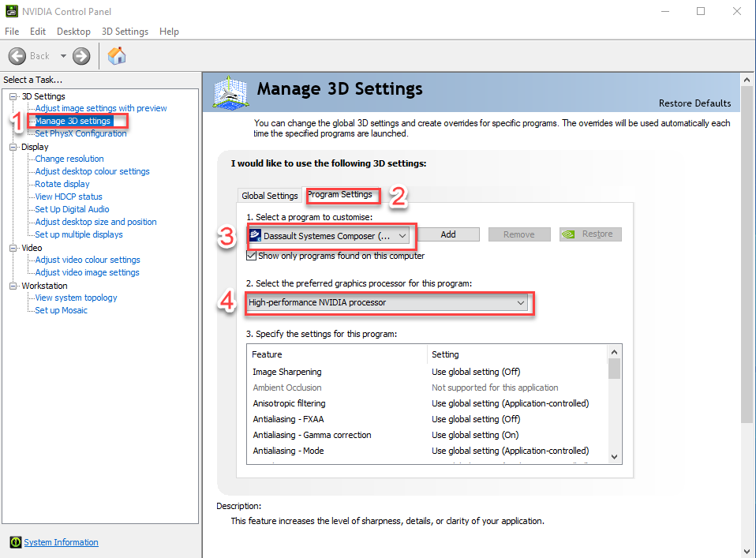Viewport: 756px width, 558px height.
Task: Select Adjust image settings with preview
Action: [101, 108]
